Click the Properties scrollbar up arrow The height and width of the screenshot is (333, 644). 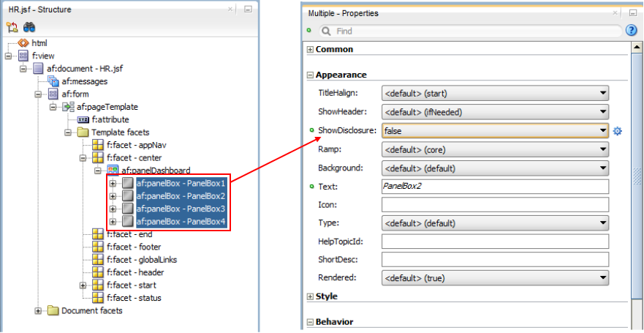[x=637, y=46]
